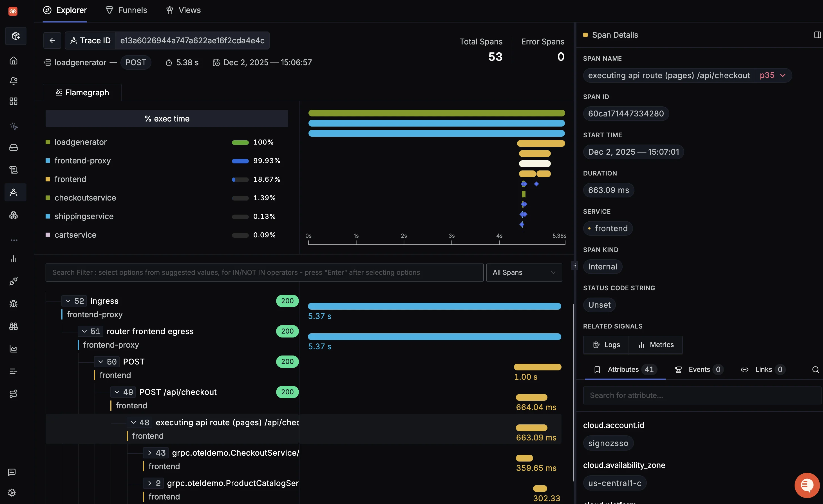This screenshot has width=823, height=504.
Task: Click the white highlighted flamegraph span bar
Action: coord(534,164)
